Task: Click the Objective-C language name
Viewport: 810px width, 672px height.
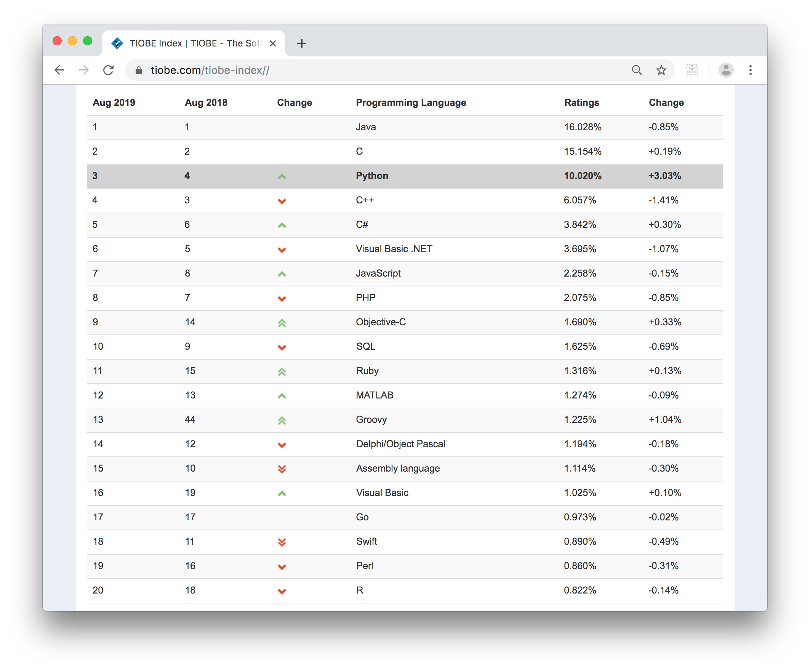Action: (x=381, y=322)
